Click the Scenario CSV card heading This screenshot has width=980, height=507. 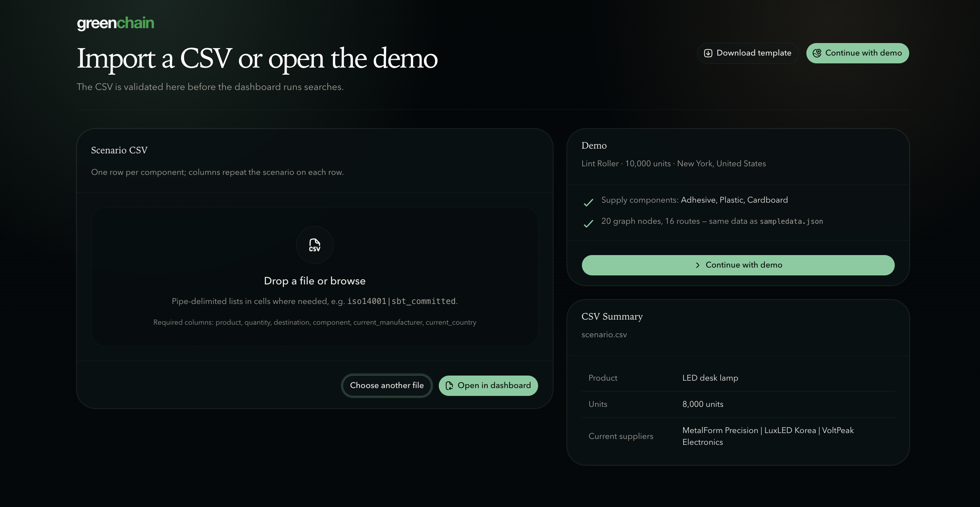[119, 150]
